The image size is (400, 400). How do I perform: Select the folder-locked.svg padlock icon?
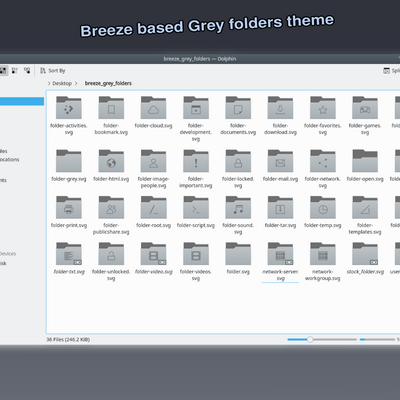point(238,161)
